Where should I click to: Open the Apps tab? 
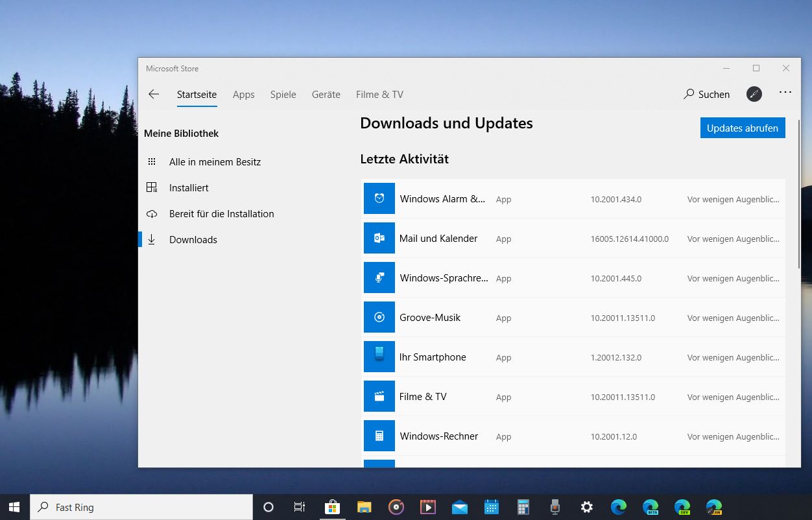coord(244,95)
